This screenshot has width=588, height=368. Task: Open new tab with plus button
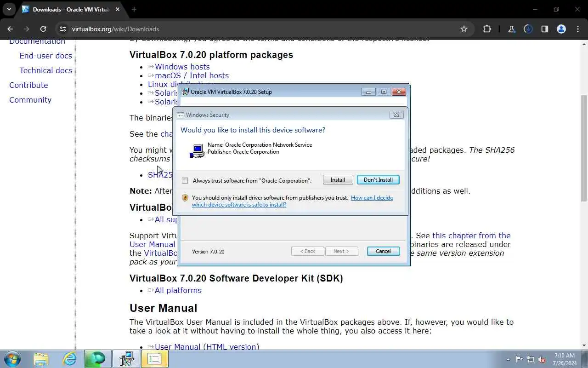[x=134, y=9]
